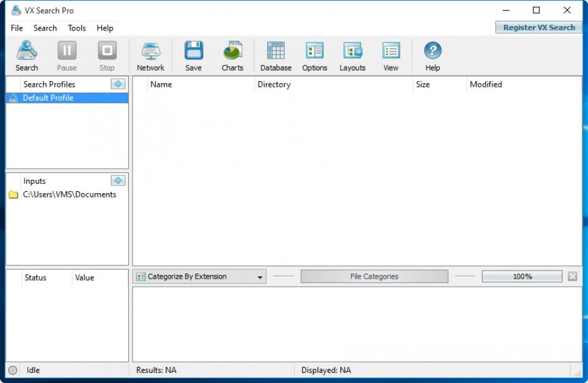
Task: Sort results by Name column header
Action: click(201, 84)
